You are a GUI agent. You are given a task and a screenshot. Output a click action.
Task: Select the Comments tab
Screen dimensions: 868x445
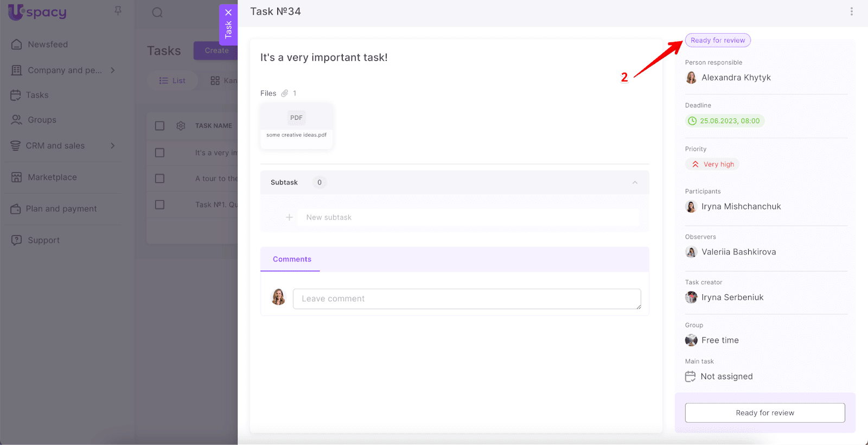coord(292,259)
